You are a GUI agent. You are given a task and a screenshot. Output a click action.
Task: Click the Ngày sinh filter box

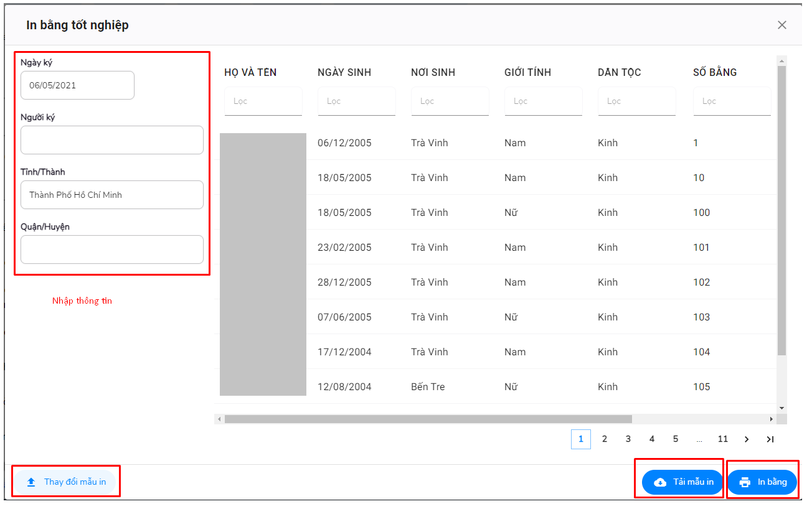coord(356,101)
